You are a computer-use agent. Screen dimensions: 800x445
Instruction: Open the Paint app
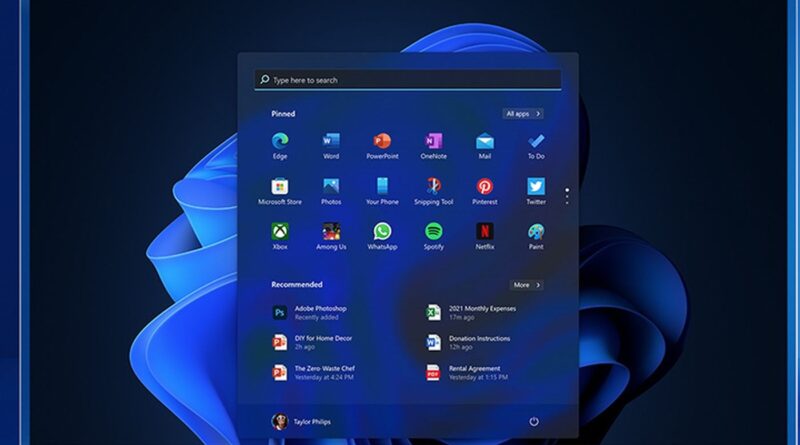[536, 232]
